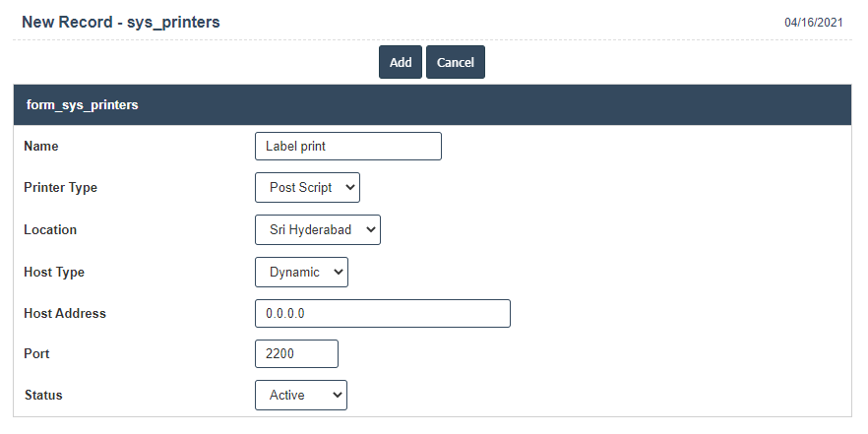Click the Status label
868x434 pixels.
[43, 396]
